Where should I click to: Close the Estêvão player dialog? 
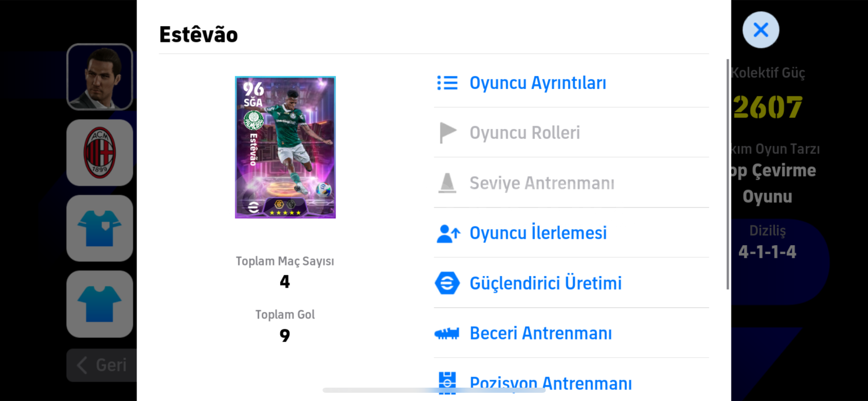click(x=761, y=30)
